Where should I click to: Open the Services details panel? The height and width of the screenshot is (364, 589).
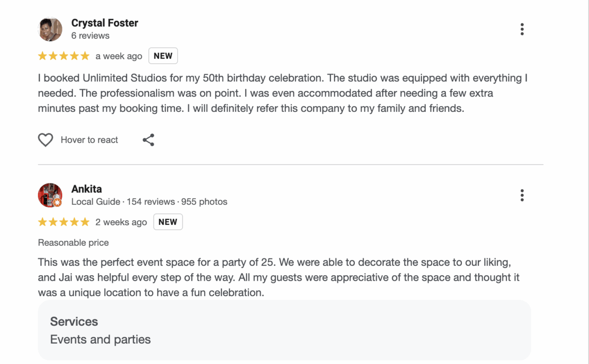[74, 322]
